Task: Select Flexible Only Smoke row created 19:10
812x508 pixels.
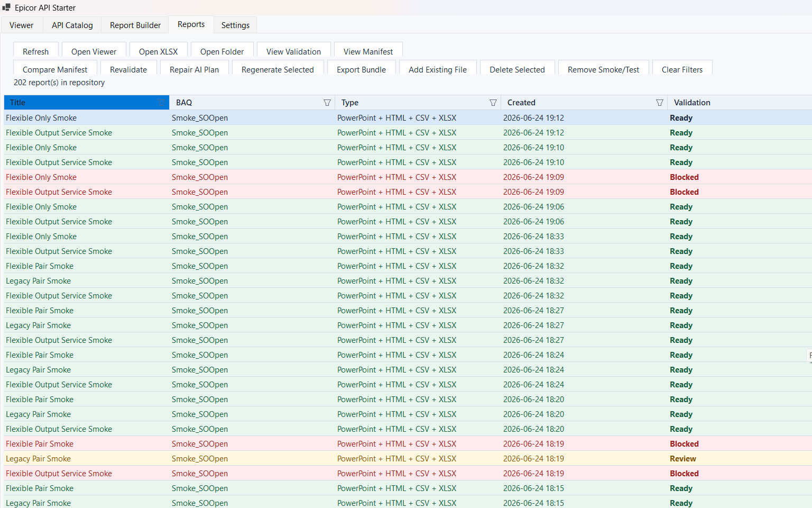Action: tap(408, 148)
